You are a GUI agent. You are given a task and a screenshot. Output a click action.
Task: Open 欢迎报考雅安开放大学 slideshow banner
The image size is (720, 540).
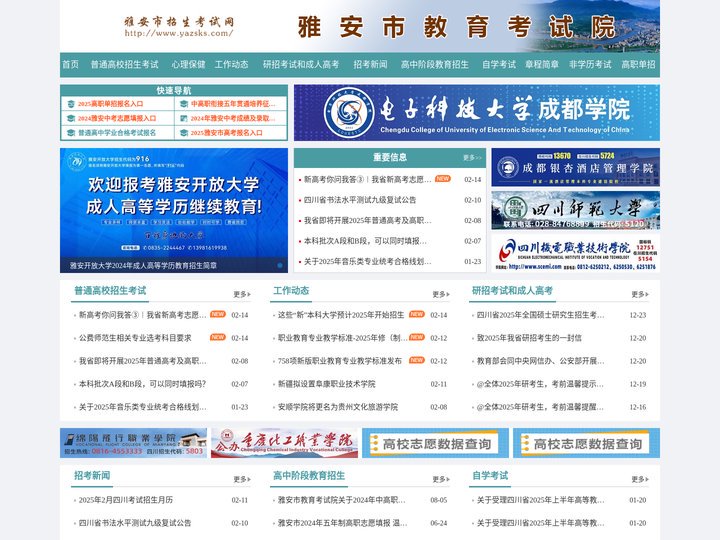tap(174, 210)
